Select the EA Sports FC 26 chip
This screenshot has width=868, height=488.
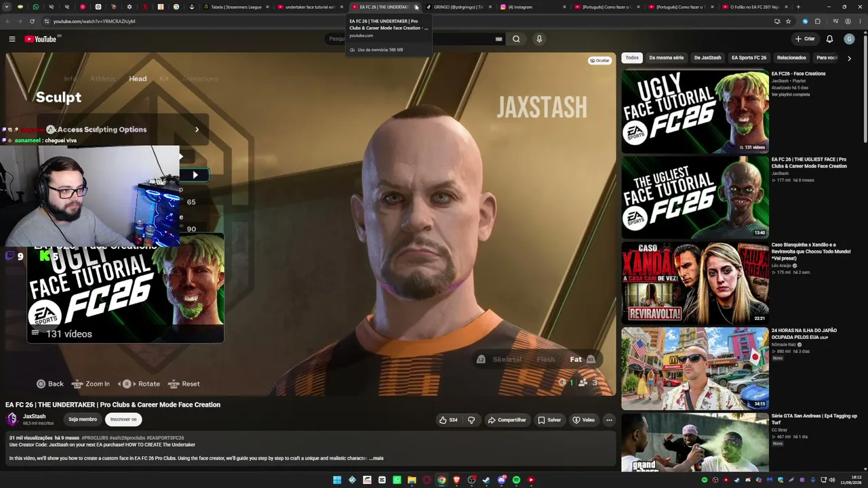[x=749, y=58]
